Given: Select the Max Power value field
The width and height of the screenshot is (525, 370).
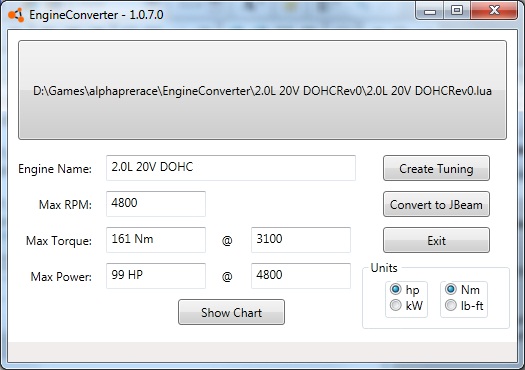Looking at the screenshot, I should pyautogui.click(x=156, y=276).
